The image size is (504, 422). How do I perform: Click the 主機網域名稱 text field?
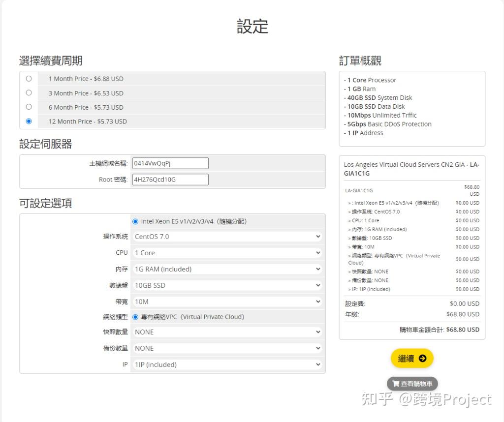170,163
